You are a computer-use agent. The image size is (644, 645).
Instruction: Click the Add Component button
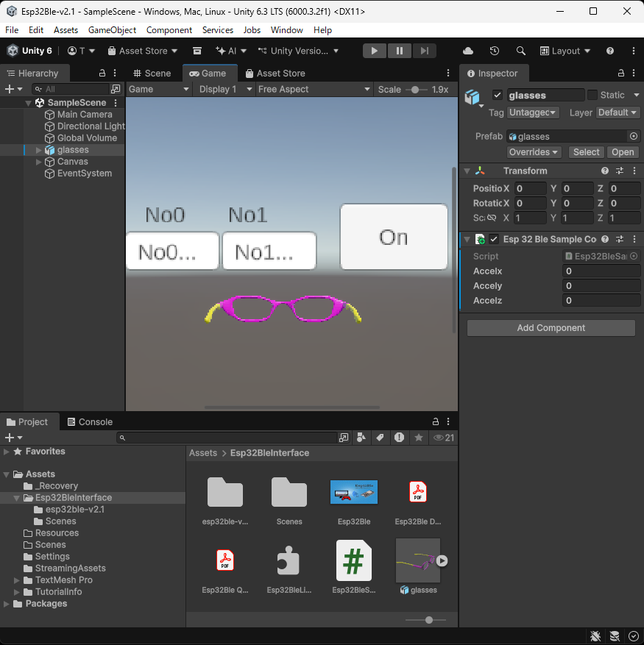point(551,328)
